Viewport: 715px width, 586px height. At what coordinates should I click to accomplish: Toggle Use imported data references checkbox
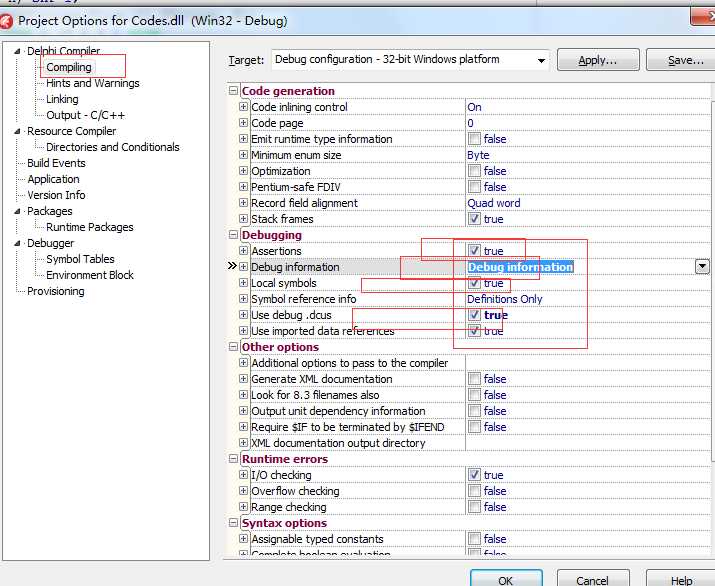474,331
